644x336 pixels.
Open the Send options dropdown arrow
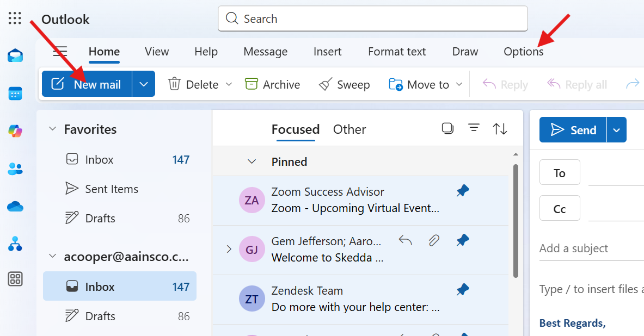coord(616,130)
